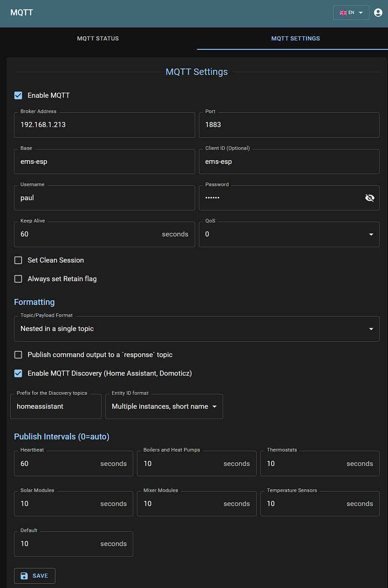The height and width of the screenshot is (588, 388).
Task: Disable MQTT Discovery checkbox
Action: click(18, 373)
